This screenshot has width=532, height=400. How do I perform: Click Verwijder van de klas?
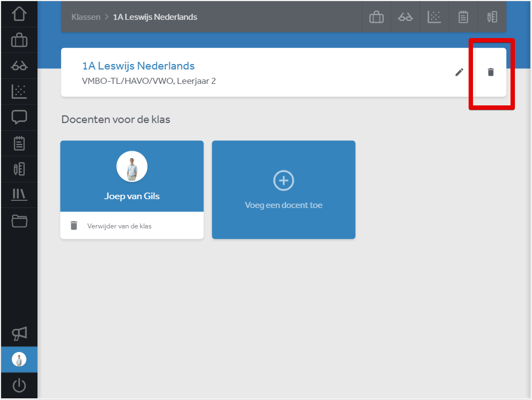[120, 226]
